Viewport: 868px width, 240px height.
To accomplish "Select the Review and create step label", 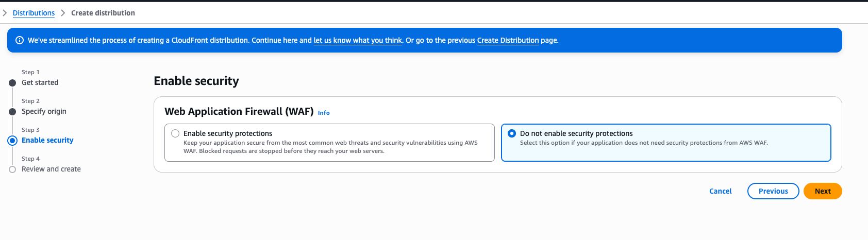I will click(51, 169).
